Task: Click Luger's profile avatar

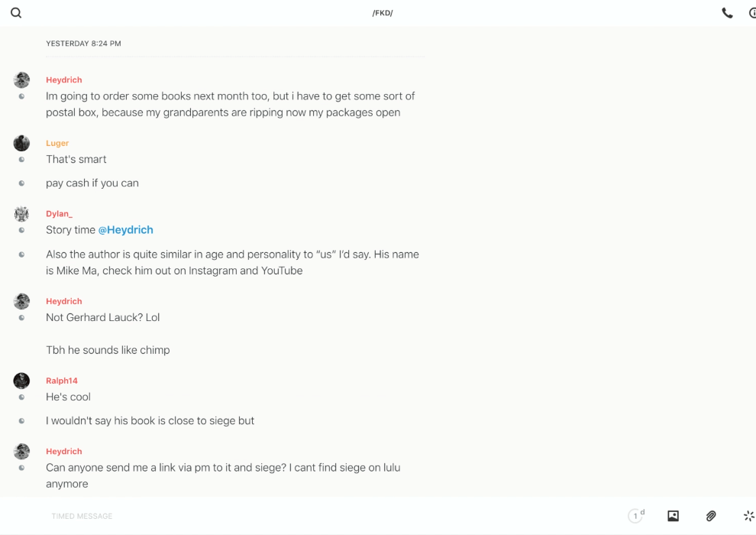Action: pyautogui.click(x=21, y=143)
